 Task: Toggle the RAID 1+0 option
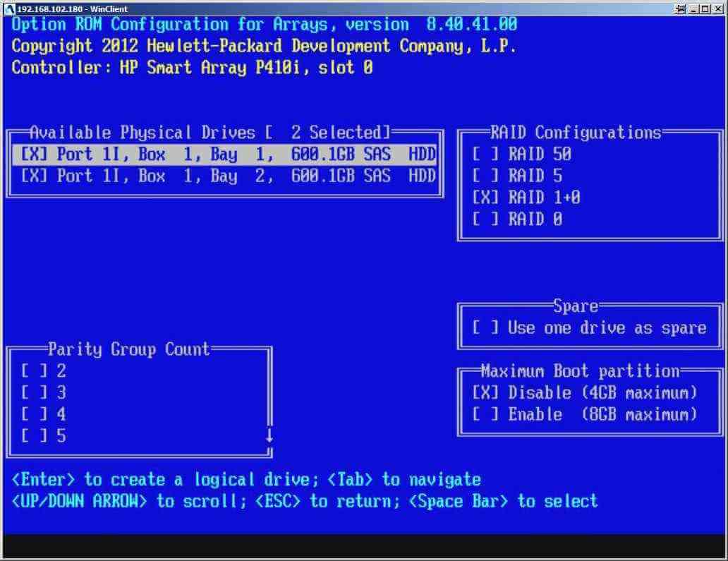[526, 198]
